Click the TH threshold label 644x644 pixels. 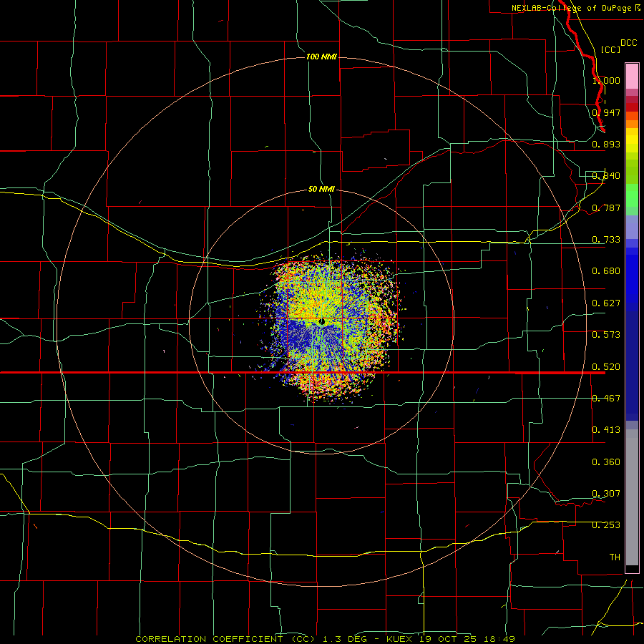615,557
